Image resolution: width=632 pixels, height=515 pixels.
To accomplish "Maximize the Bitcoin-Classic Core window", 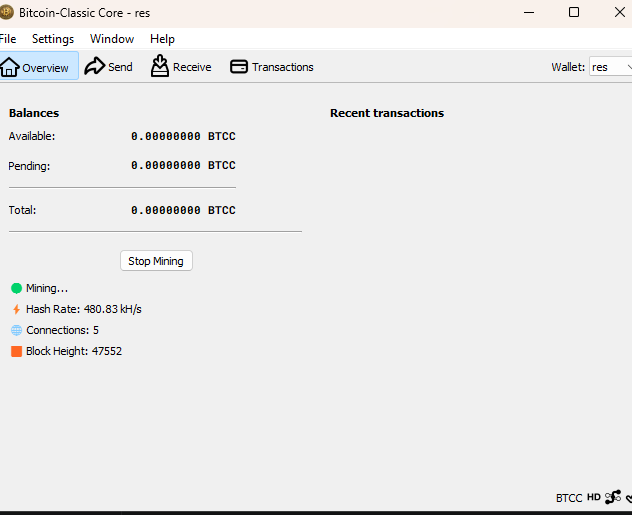I will (x=574, y=12).
